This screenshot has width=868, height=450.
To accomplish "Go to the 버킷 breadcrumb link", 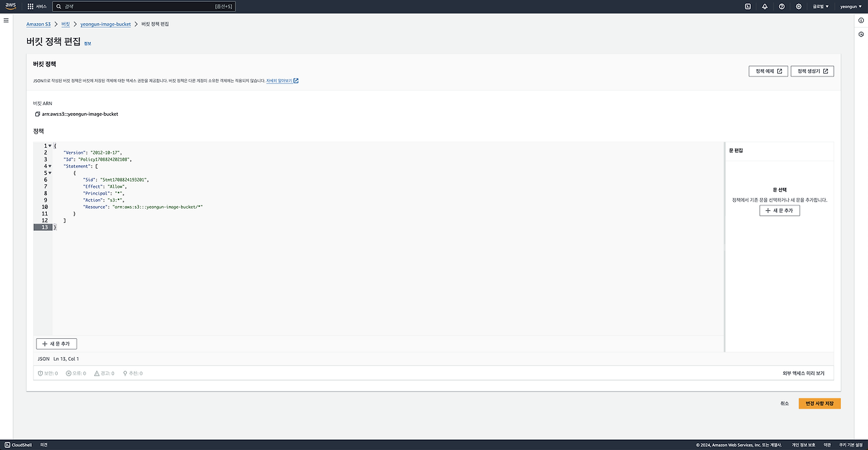I will [x=66, y=24].
